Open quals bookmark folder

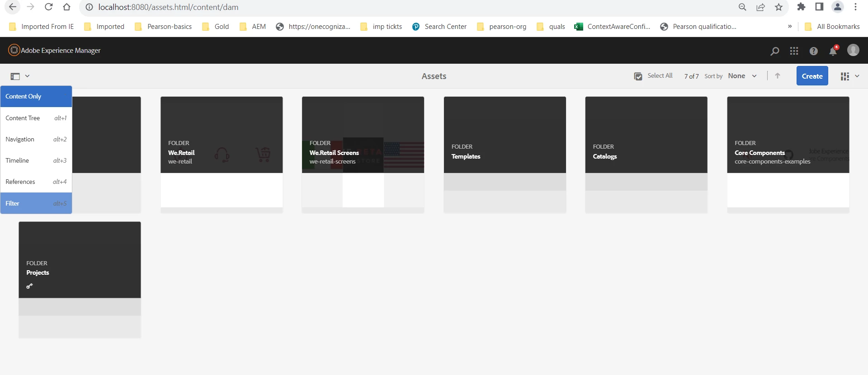pos(551,27)
